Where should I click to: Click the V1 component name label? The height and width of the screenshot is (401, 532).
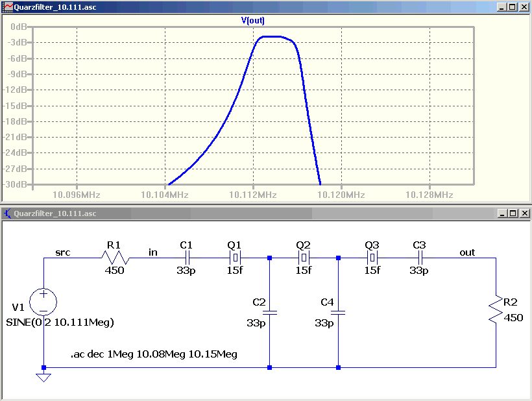pyautogui.click(x=18, y=308)
